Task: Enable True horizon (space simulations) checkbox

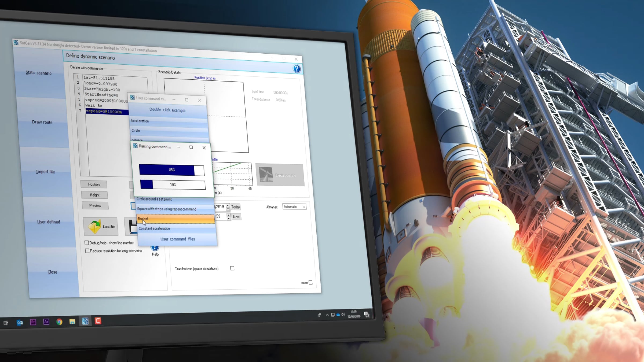Action: (x=232, y=268)
